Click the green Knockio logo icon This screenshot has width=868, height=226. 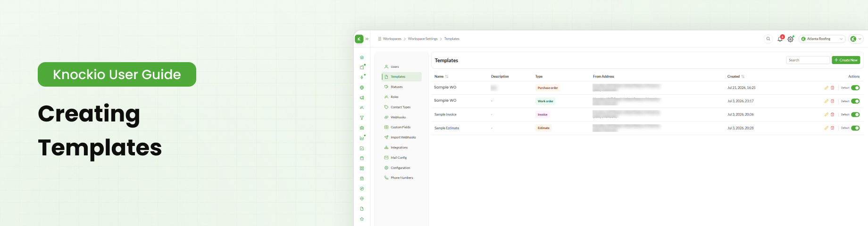coord(359,39)
